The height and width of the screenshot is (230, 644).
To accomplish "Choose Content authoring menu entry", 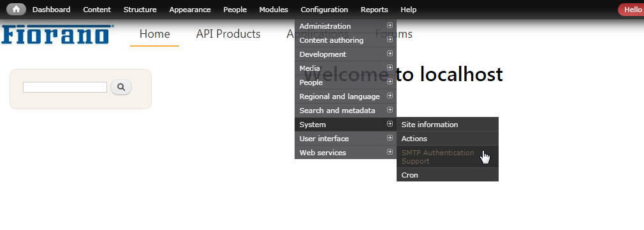I will pos(346,40).
